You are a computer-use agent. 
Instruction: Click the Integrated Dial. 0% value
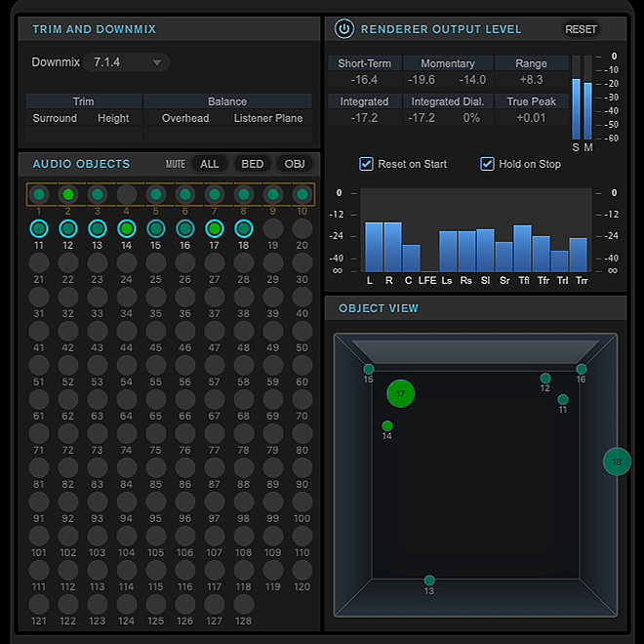coord(471,118)
